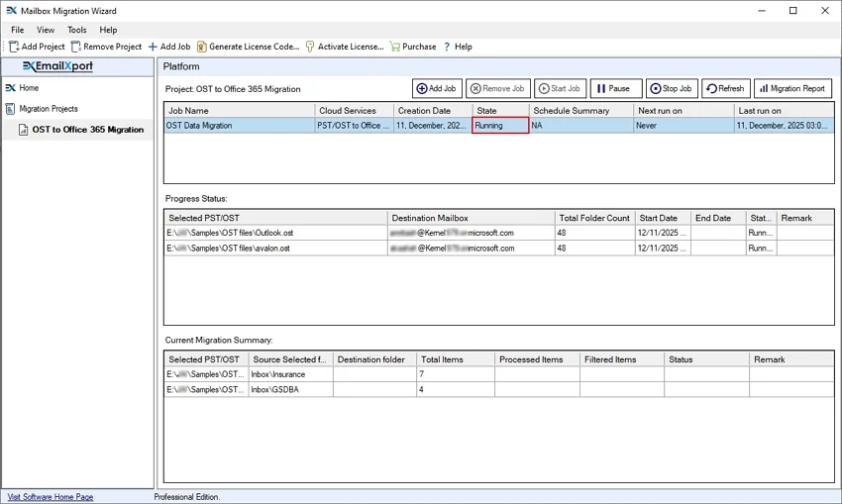The image size is (842, 504).
Task: Click the Processed Items column header
Action: pyautogui.click(x=538, y=359)
